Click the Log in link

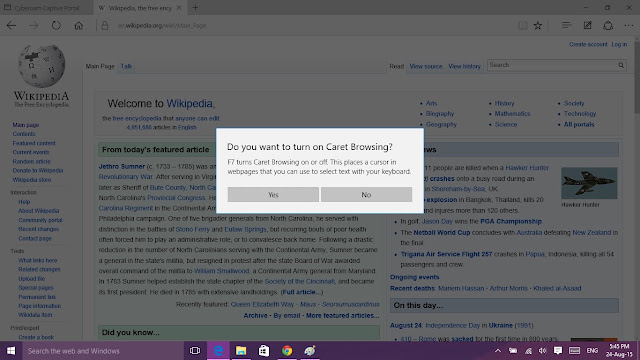[x=619, y=44]
